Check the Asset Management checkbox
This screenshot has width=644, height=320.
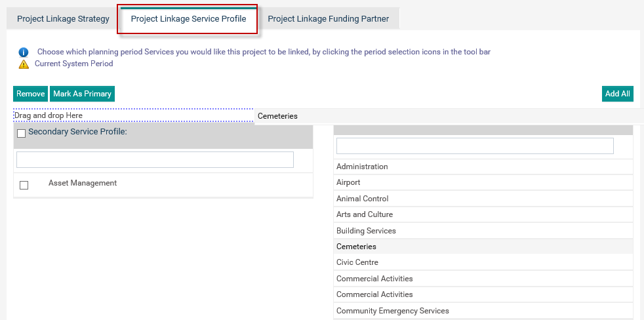coord(24,186)
